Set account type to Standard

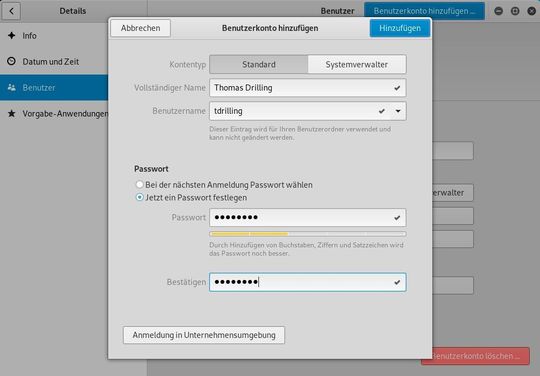click(x=259, y=64)
